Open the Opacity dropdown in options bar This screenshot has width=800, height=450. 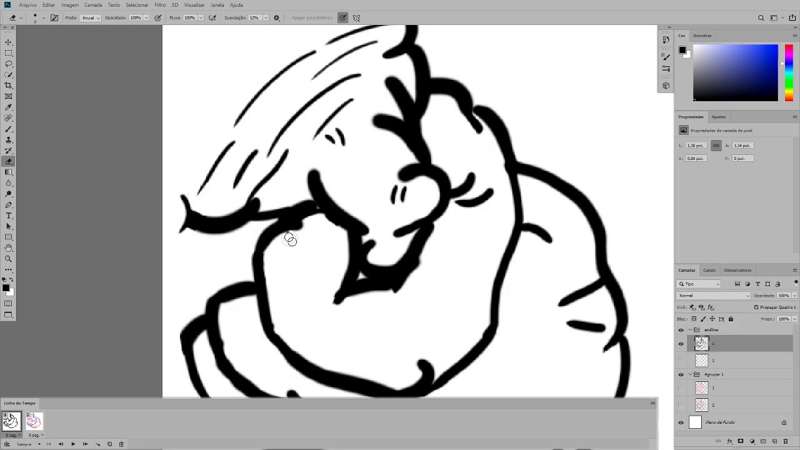pyautogui.click(x=146, y=18)
